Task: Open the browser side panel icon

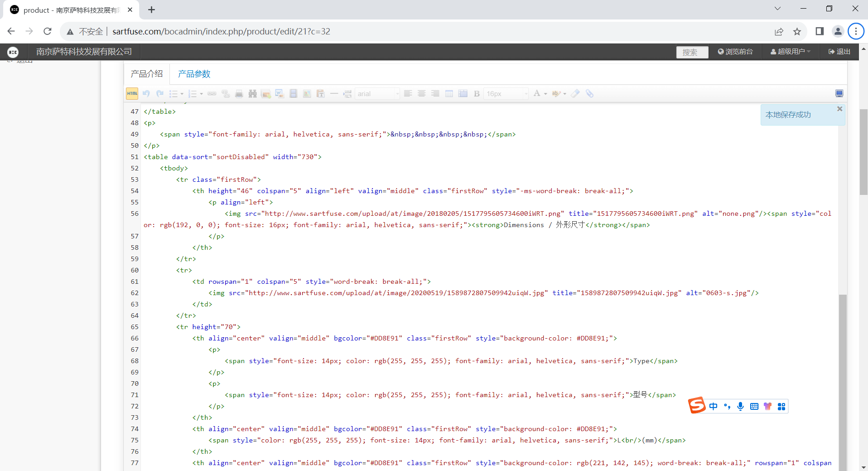Action: pyautogui.click(x=820, y=31)
